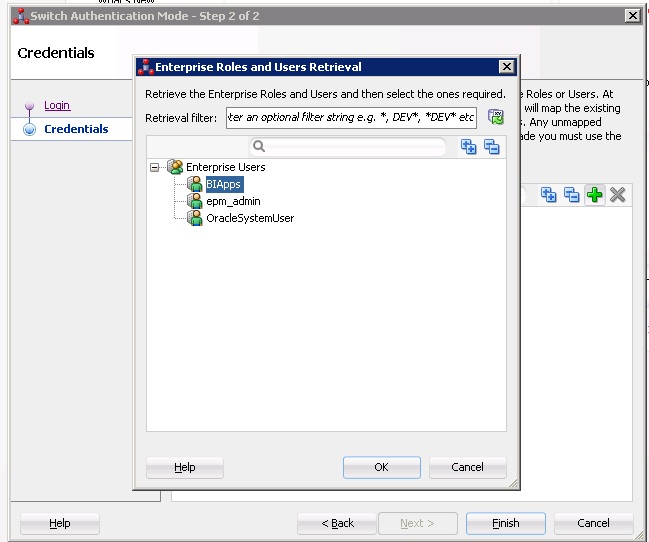Click the Enterprise Roles and Users Retrieval title icon
Image resolution: width=649 pixels, height=542 pixels.
[146, 67]
